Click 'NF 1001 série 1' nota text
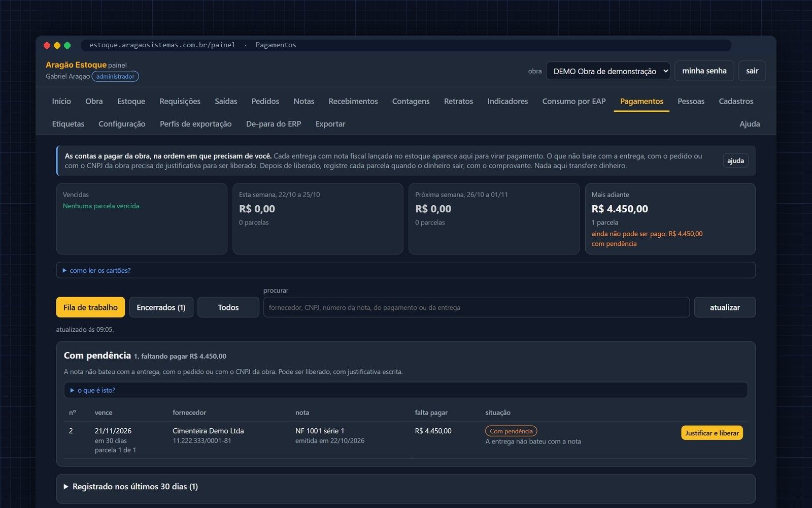Viewport: 812px width, 508px height. click(320, 431)
